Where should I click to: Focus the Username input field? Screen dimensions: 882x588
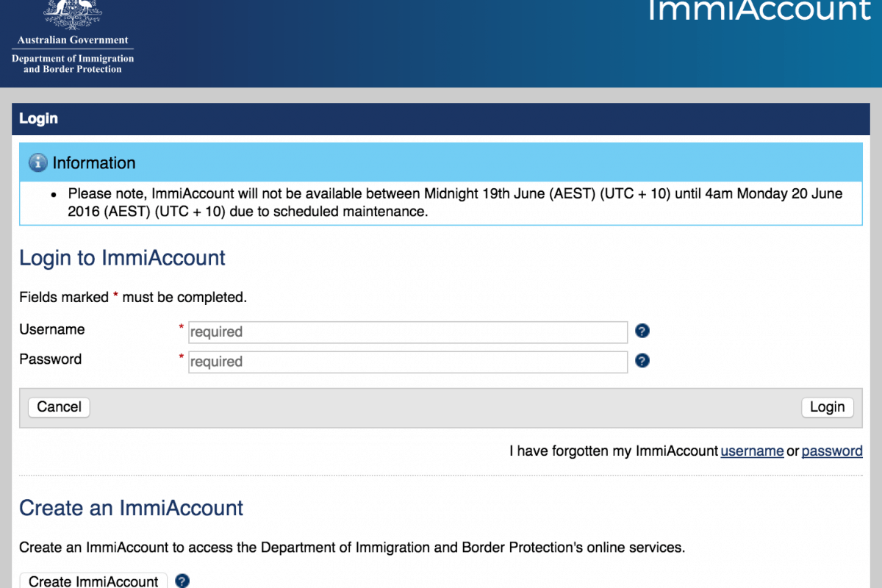pyautogui.click(x=408, y=332)
